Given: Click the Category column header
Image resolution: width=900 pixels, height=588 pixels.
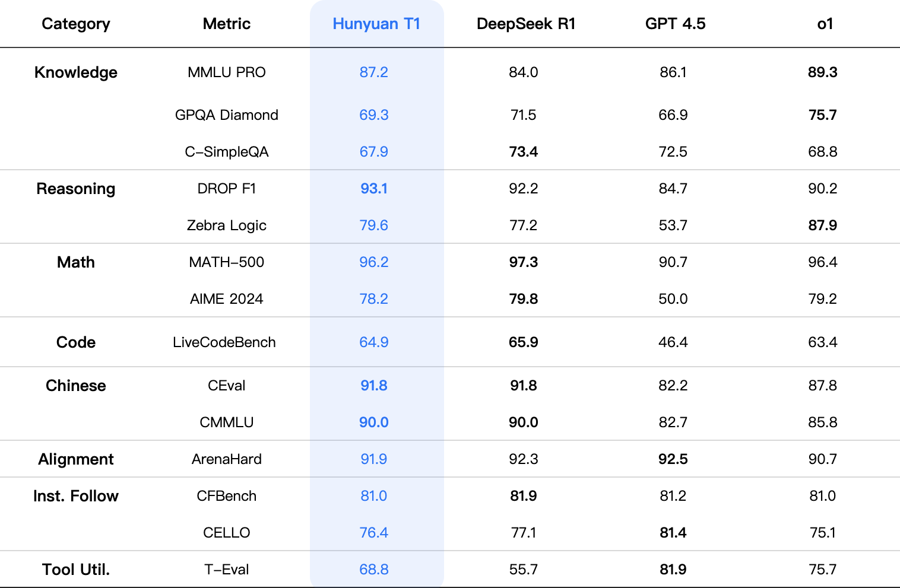Looking at the screenshot, I should pyautogui.click(x=76, y=24).
